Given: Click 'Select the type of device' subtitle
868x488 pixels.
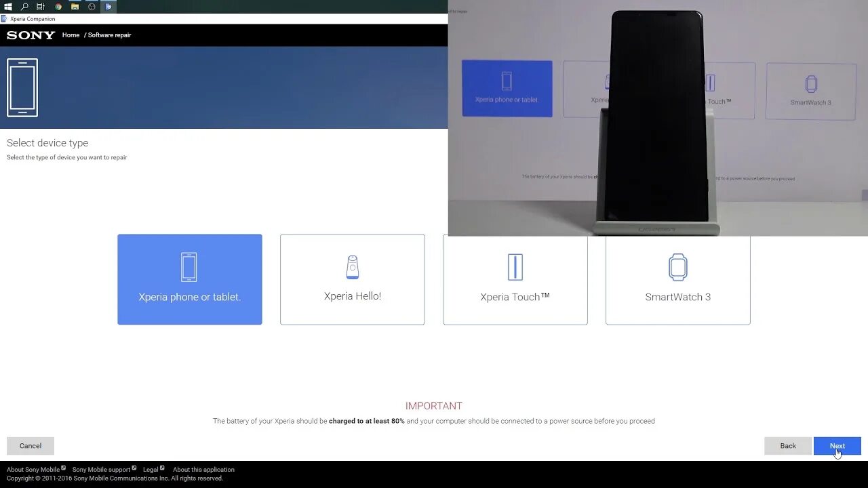Looking at the screenshot, I should click(x=67, y=157).
